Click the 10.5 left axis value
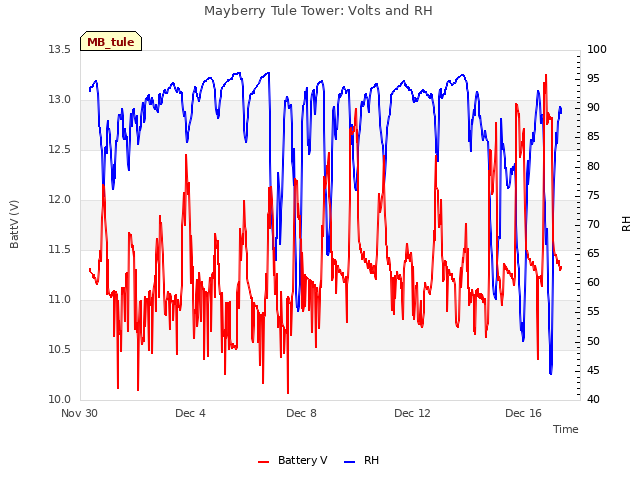The width and height of the screenshot is (640, 480). (59, 349)
